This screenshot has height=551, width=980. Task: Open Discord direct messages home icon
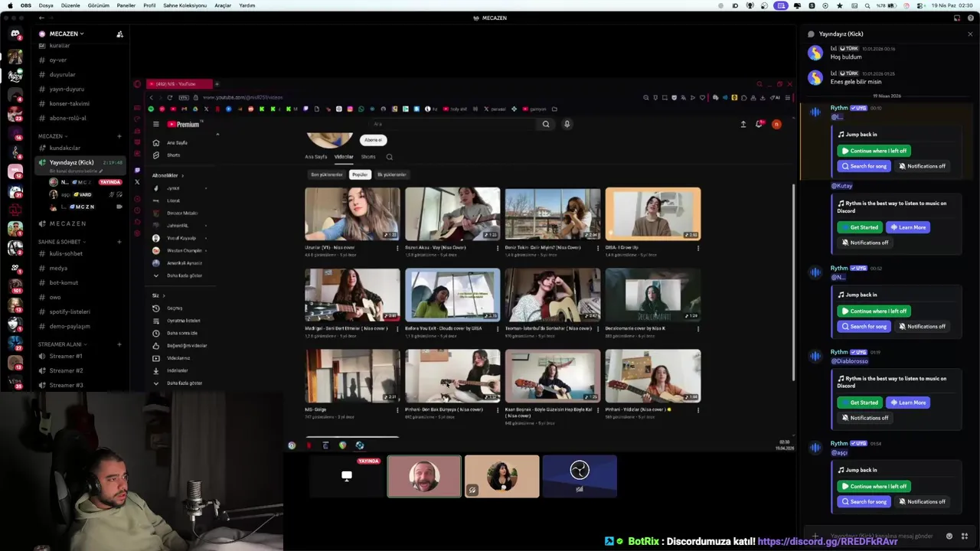[15, 34]
